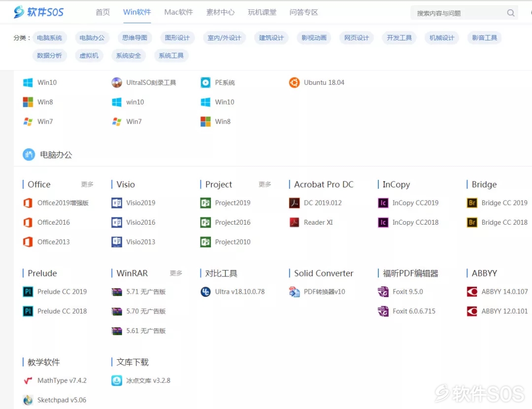Screen dimensions: 532x409
Task: Choose the 数据分析 category
Action: (x=50, y=55)
